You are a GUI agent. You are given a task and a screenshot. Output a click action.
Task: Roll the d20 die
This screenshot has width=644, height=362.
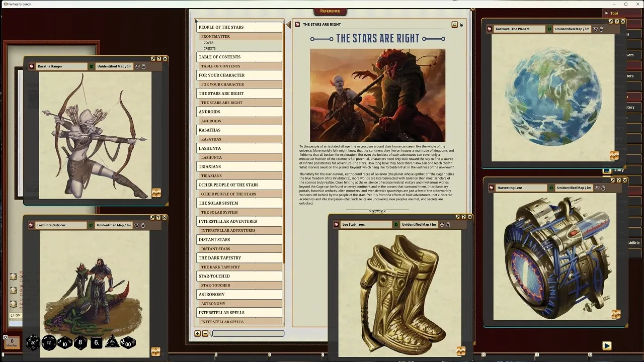pyautogui.click(x=33, y=343)
